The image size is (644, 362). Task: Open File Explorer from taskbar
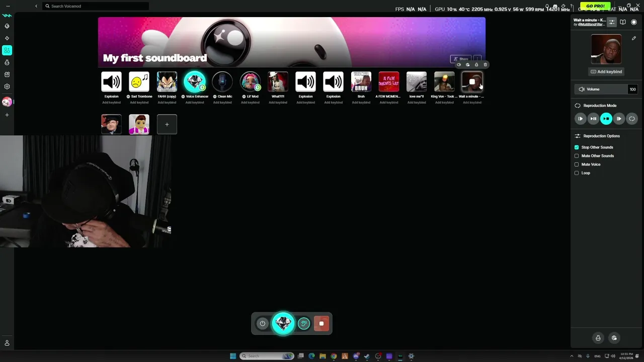tap(323, 356)
